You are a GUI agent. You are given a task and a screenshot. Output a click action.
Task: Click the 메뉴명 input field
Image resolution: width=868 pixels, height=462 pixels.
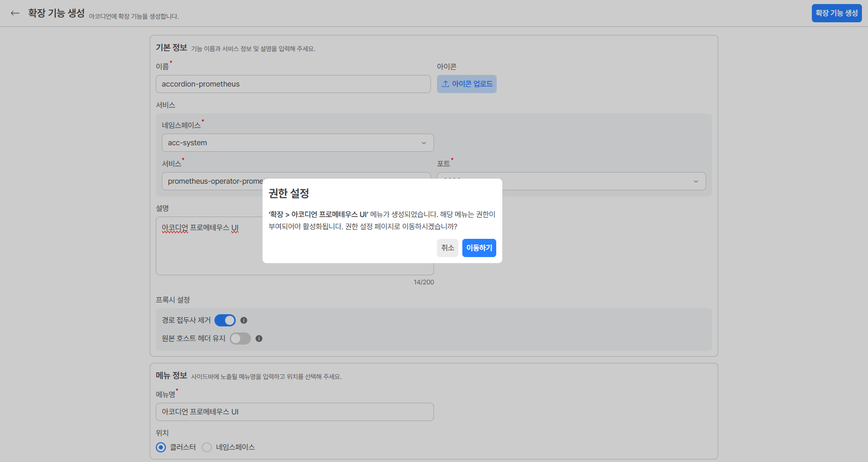tap(295, 412)
